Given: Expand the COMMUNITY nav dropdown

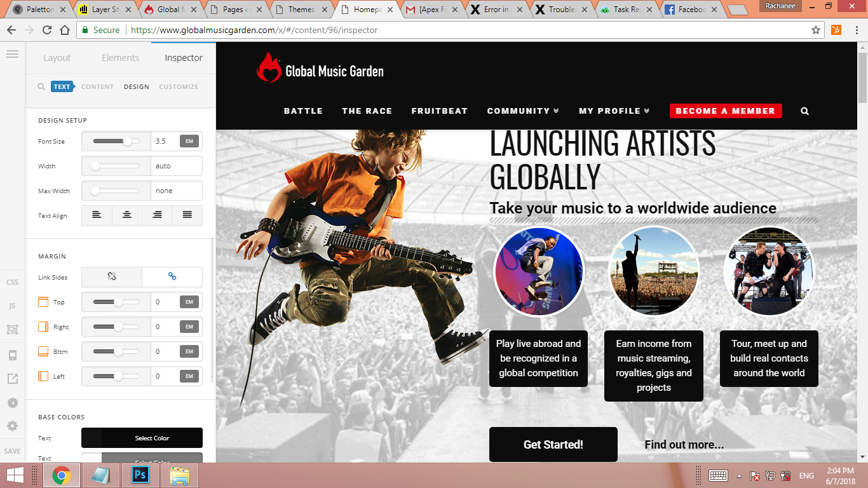Looking at the screenshot, I should (523, 111).
